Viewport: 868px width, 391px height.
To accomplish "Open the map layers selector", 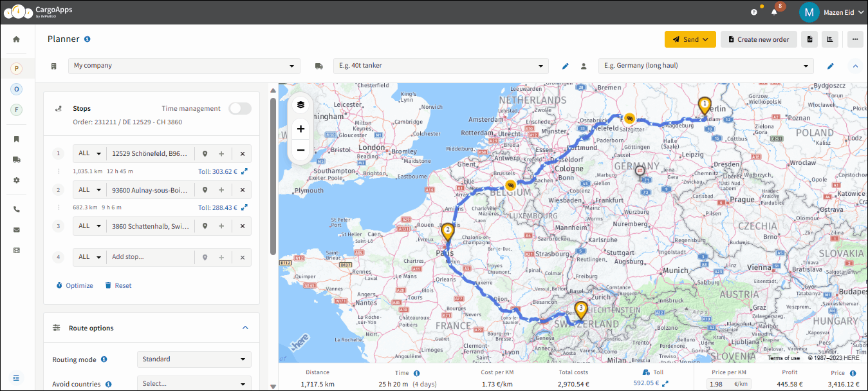I will coord(300,104).
